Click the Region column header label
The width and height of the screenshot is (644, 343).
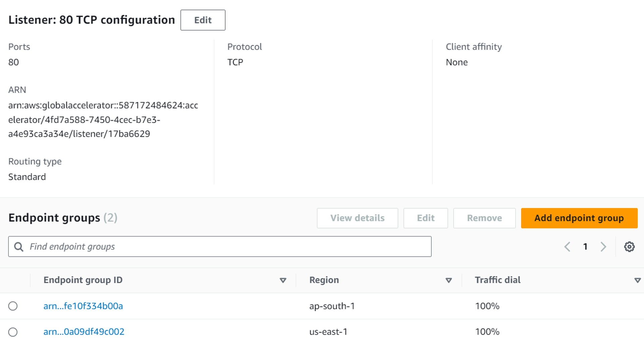(324, 280)
